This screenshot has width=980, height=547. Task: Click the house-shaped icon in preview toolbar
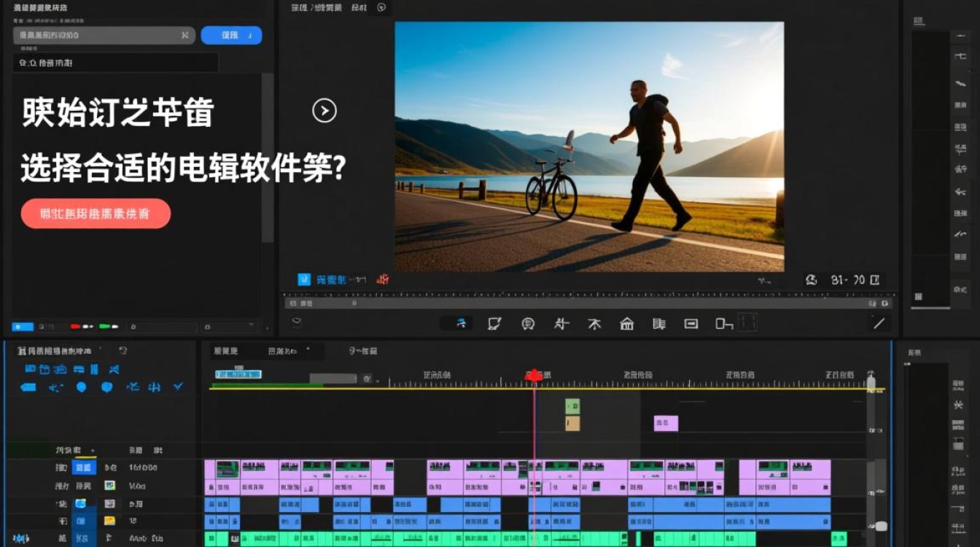[x=627, y=324]
